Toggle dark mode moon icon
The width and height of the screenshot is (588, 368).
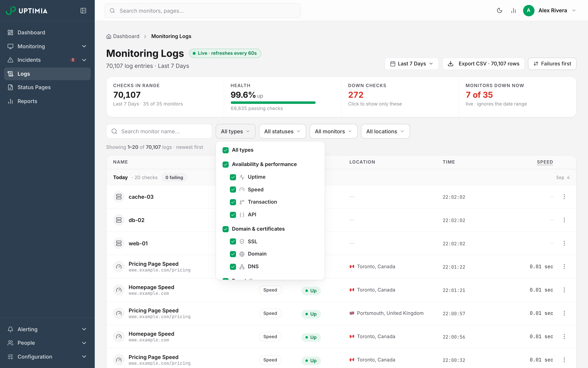pos(499,10)
